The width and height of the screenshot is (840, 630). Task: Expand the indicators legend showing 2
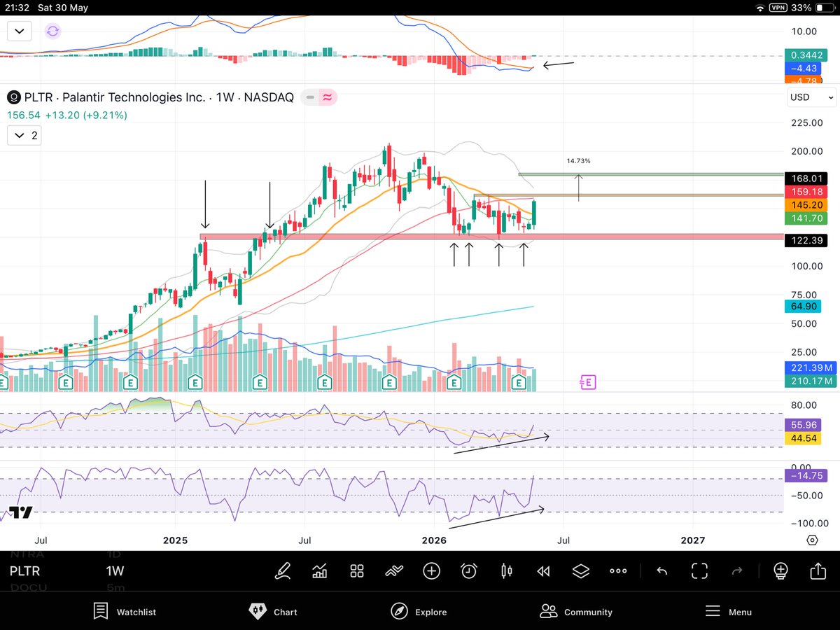click(x=24, y=135)
